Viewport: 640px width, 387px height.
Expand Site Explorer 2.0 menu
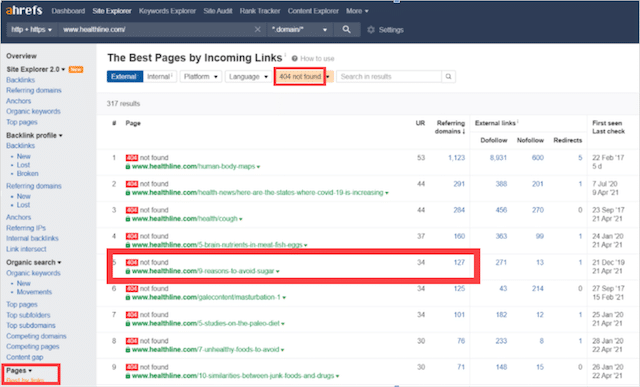pyautogui.click(x=36, y=69)
